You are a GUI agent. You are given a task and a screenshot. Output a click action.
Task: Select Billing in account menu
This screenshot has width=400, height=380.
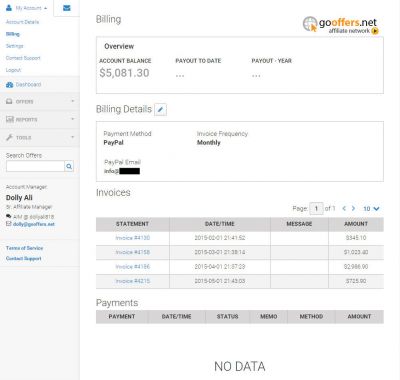click(x=13, y=34)
